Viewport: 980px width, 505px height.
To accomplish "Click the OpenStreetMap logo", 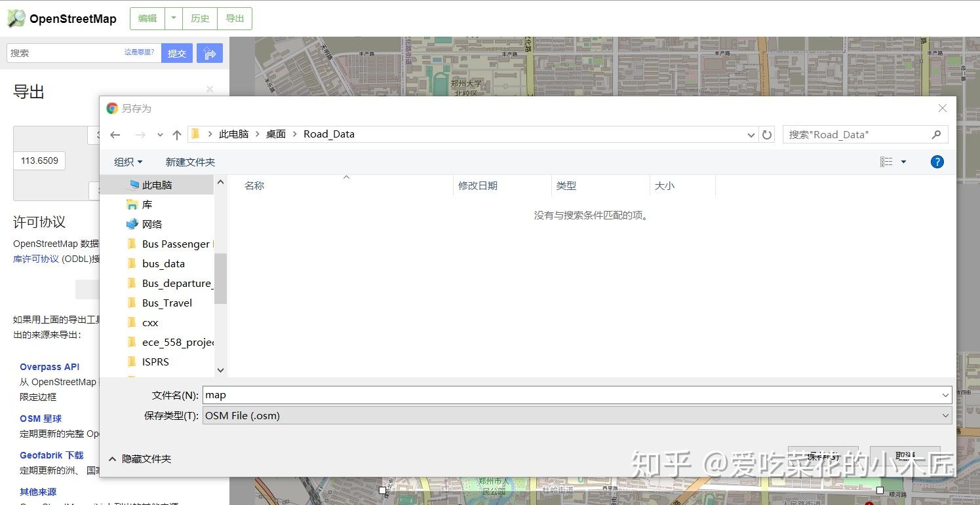I will click(x=62, y=18).
